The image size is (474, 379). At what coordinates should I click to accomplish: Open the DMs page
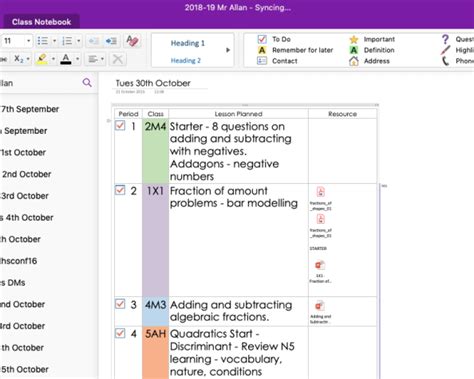pos(13,282)
